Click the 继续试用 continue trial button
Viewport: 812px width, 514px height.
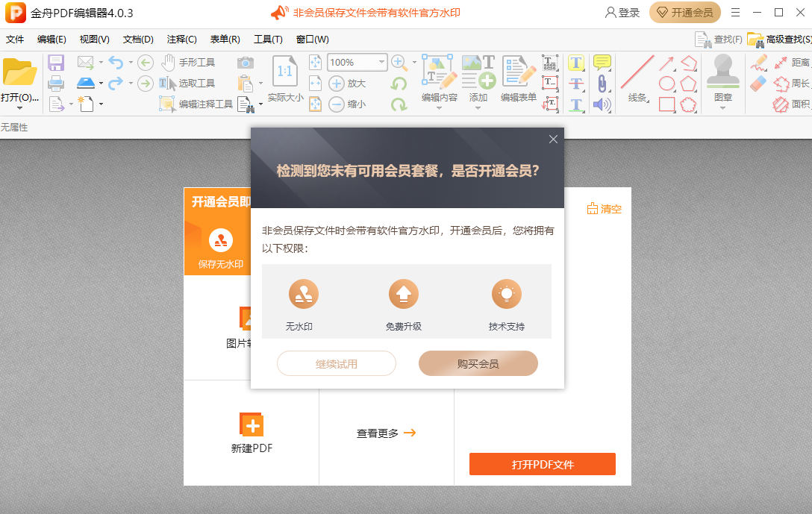336,363
